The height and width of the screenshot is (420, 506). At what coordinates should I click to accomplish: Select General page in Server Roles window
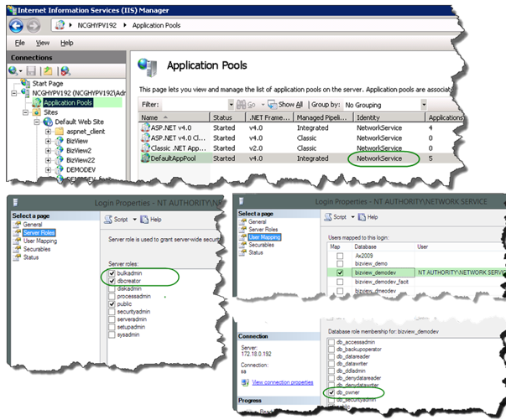32,225
